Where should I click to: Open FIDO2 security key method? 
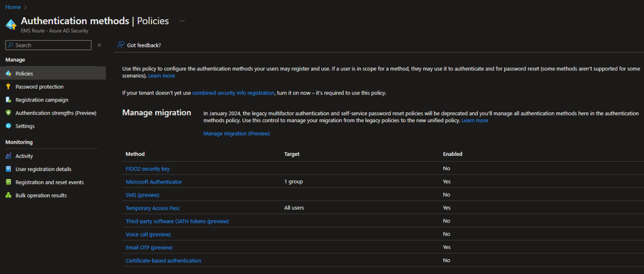tap(148, 169)
